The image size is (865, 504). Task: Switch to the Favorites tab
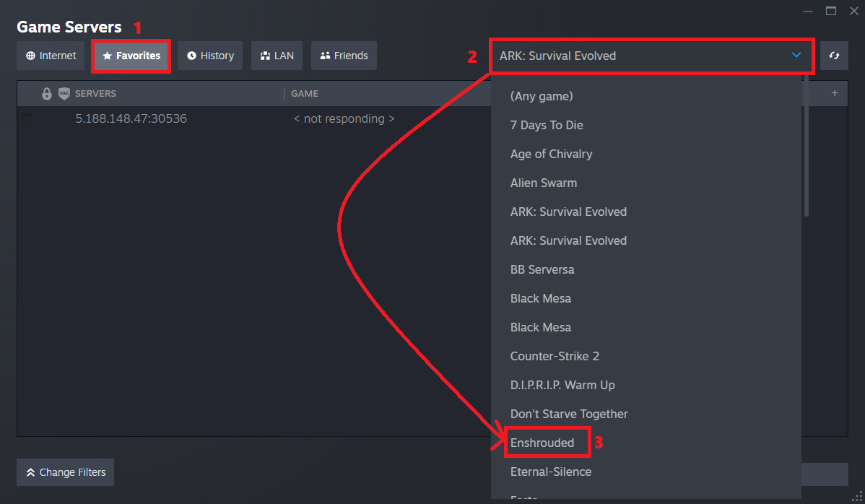pyautogui.click(x=131, y=56)
